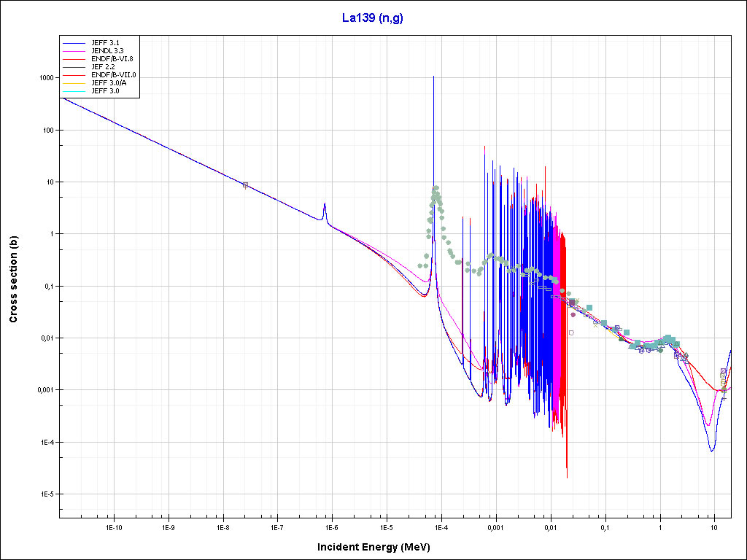Pick the JEF 2.2 legend entry
747x560 pixels.
[104, 66]
